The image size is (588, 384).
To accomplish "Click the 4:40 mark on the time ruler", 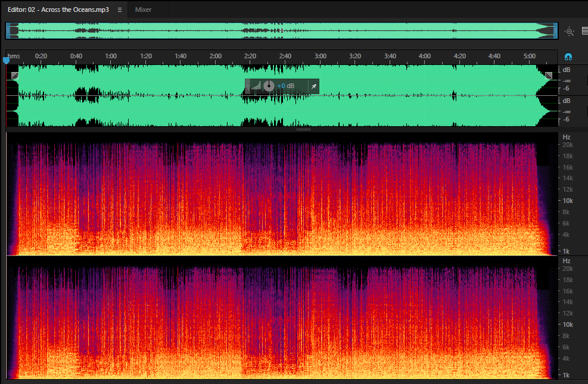I will click(494, 56).
